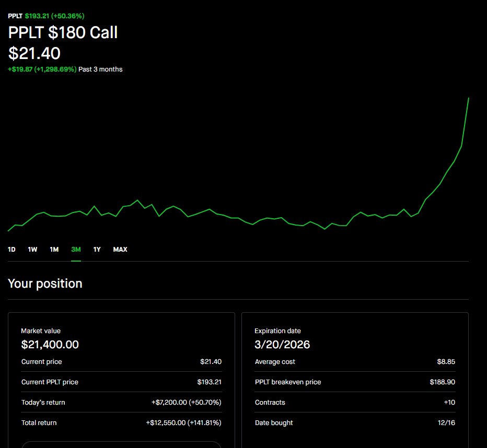Screen dimensions: 487x448
Task: Click the Market value $21,400.00 amount
Action: (50, 345)
